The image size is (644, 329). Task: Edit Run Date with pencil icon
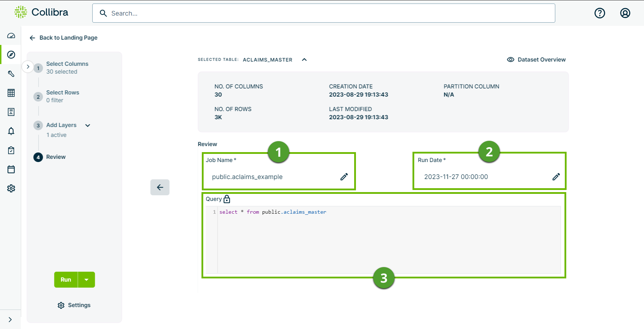pos(556,177)
